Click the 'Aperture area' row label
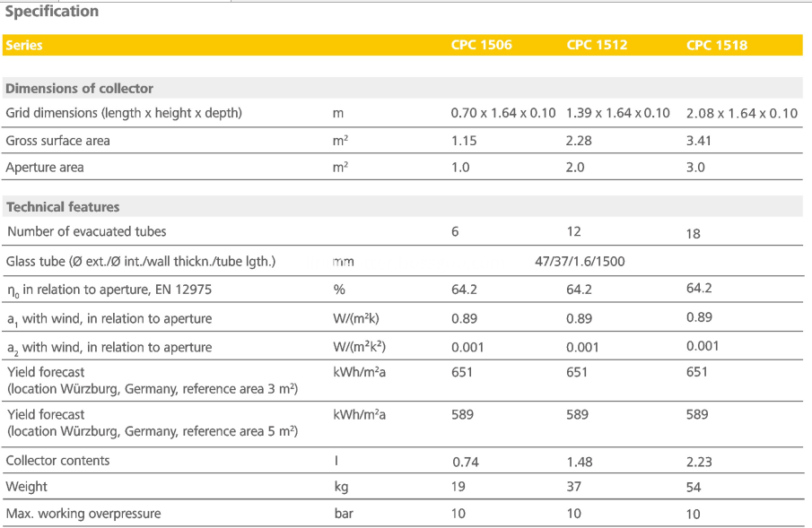Viewport: 812px width, 528px height. tap(45, 168)
